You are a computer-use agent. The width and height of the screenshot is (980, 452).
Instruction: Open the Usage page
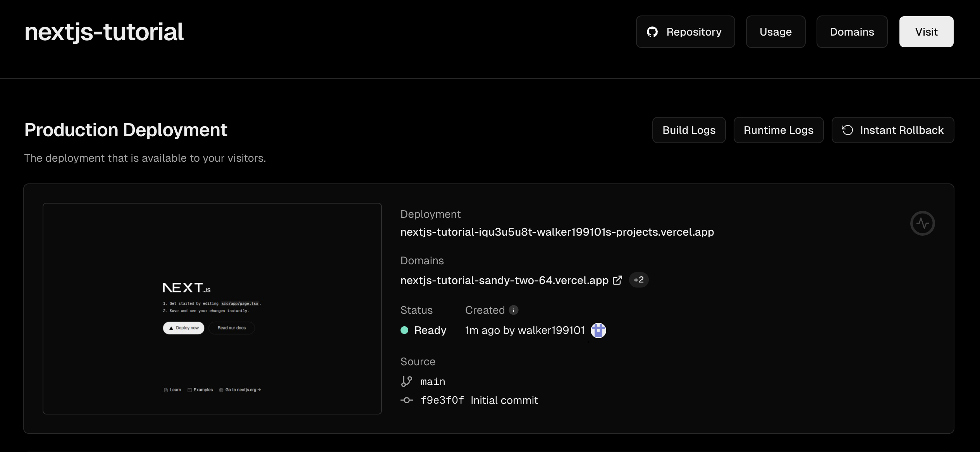point(775,32)
